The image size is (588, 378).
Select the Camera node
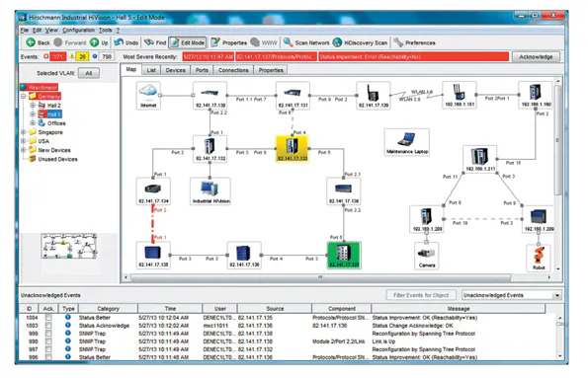tap(426, 256)
